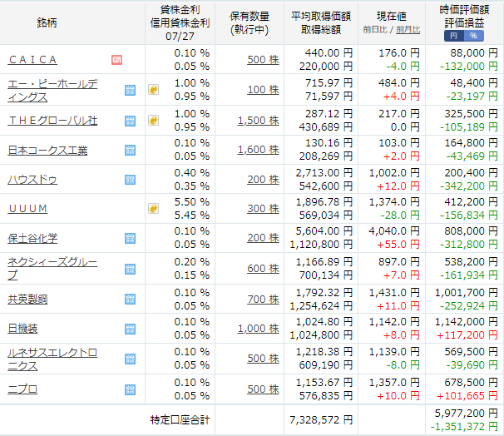Screen dimensions: 504x436
Task: Select the 銘柄 column header
Action: click(47, 22)
